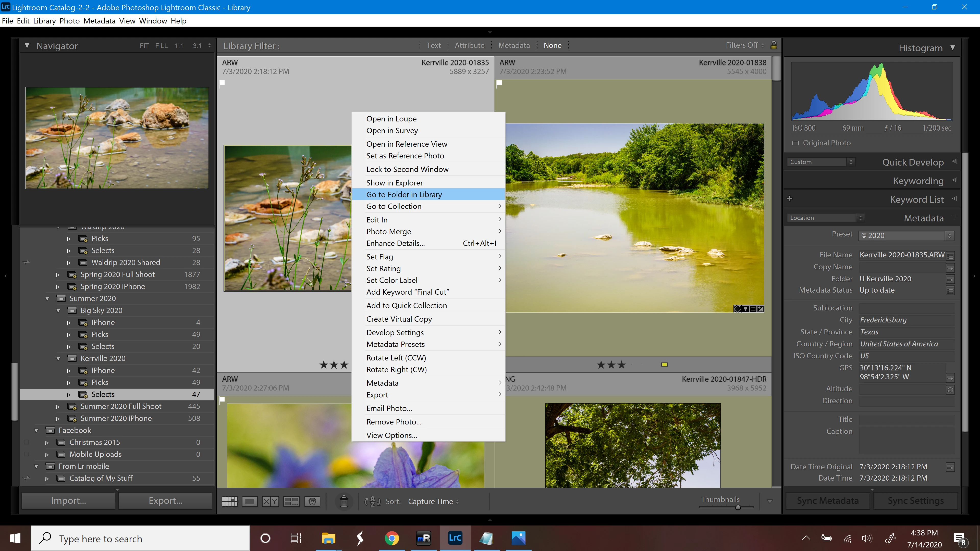
Task: Switch to Grid view icon
Action: 229,501
